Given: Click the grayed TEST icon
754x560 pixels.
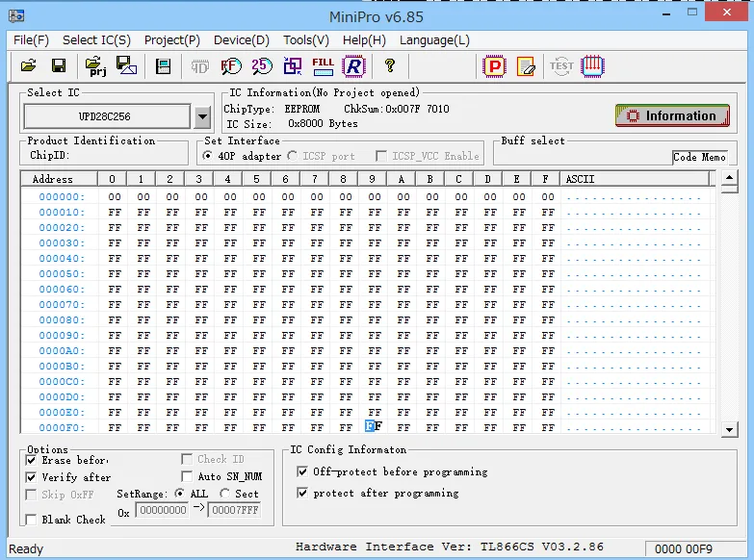Looking at the screenshot, I should coord(561,65).
